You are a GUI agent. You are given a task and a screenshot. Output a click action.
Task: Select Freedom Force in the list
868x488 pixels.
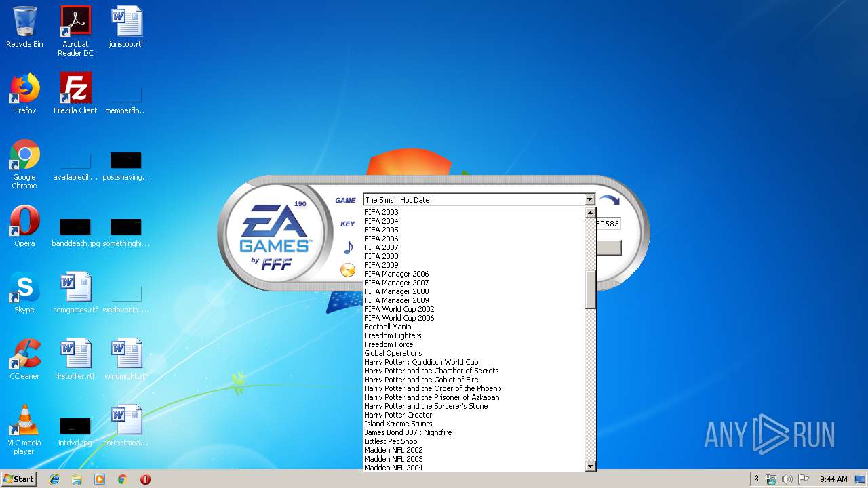pyautogui.click(x=473, y=344)
